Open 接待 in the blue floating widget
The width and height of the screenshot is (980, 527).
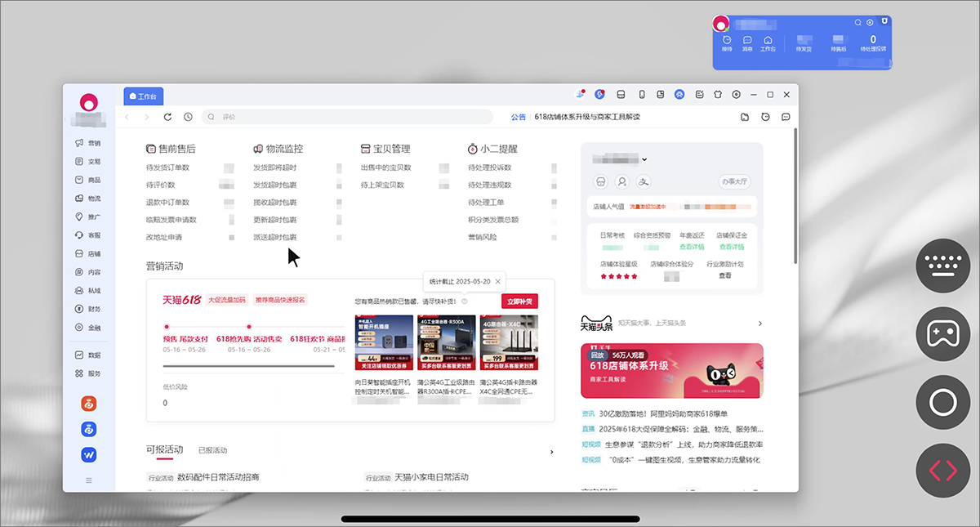click(x=726, y=43)
